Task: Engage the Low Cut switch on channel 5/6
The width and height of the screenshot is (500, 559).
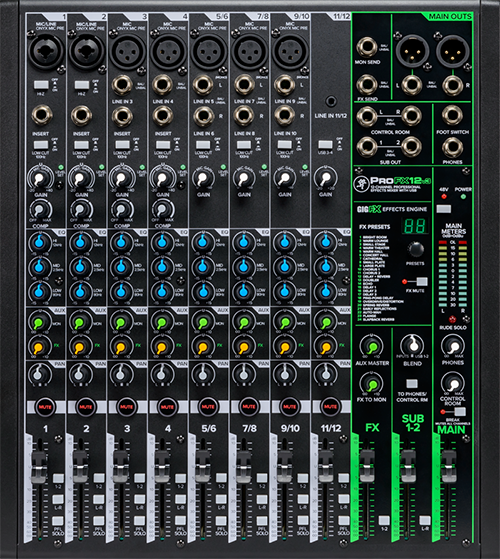Action: click(x=203, y=145)
